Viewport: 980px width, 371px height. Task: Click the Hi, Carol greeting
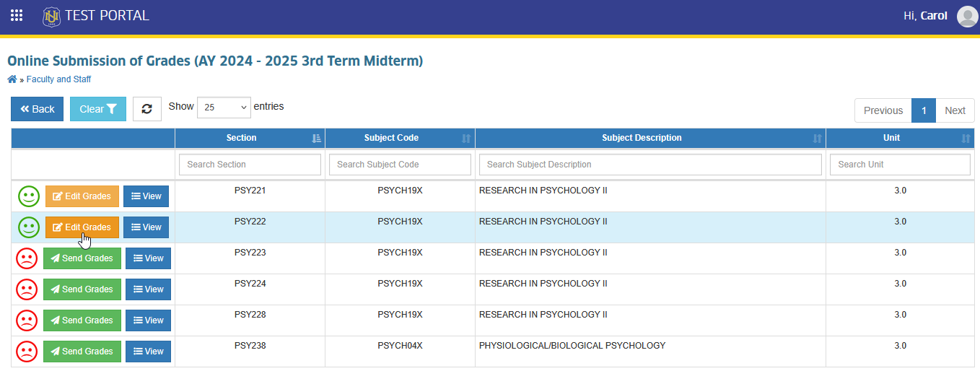[x=925, y=16]
